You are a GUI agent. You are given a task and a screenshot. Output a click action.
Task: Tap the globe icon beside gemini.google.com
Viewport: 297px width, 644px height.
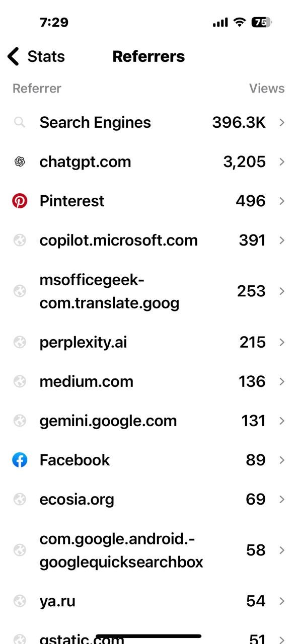(20, 420)
